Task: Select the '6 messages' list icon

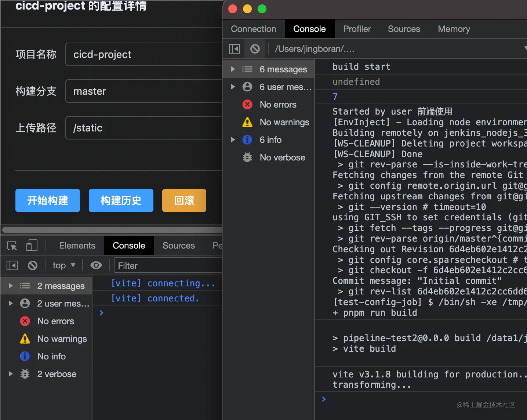Action: [x=247, y=69]
